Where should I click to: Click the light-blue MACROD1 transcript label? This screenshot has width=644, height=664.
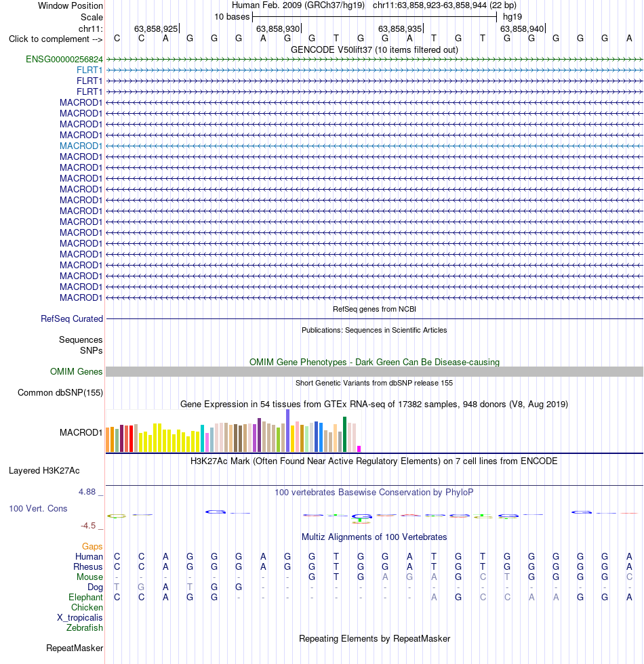coord(81,146)
